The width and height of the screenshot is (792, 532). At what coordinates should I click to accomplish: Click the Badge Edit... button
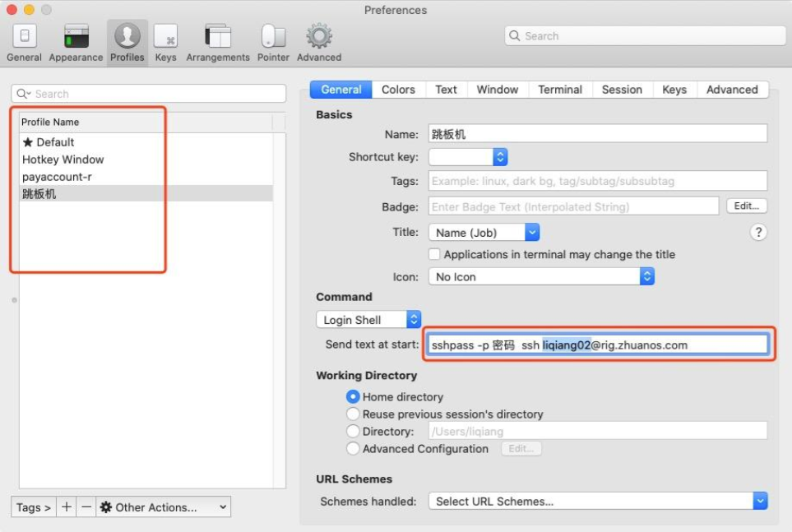coord(747,206)
